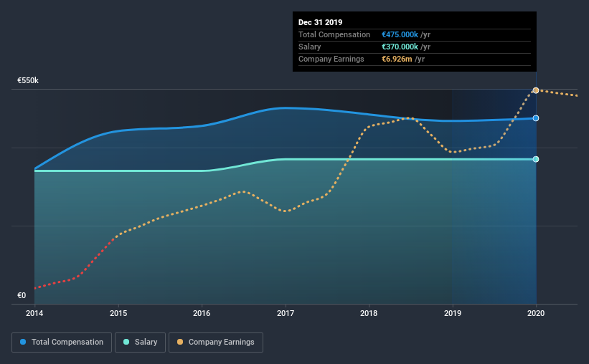589x364 pixels.
Task: Click the Total Compensation data point at 2020
Action: click(536, 118)
